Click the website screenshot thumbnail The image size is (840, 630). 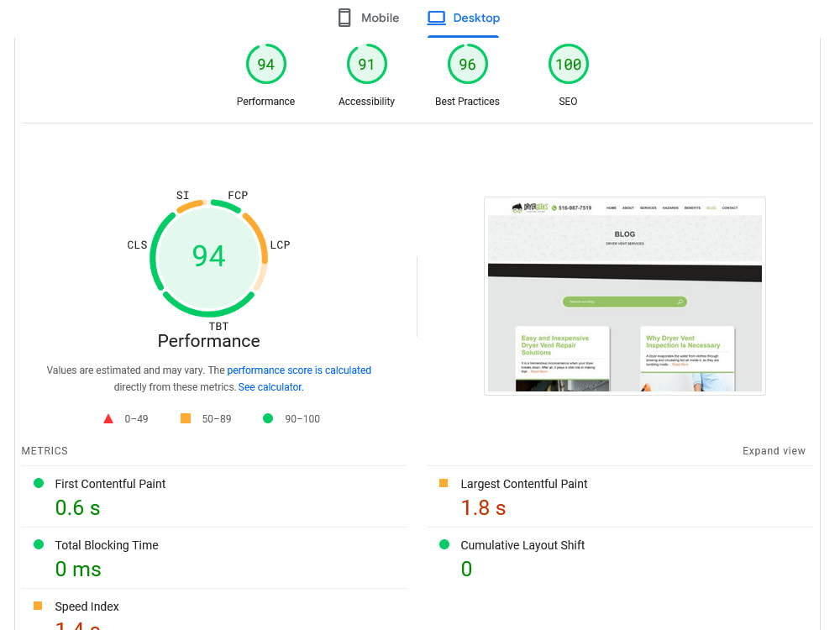[624, 295]
